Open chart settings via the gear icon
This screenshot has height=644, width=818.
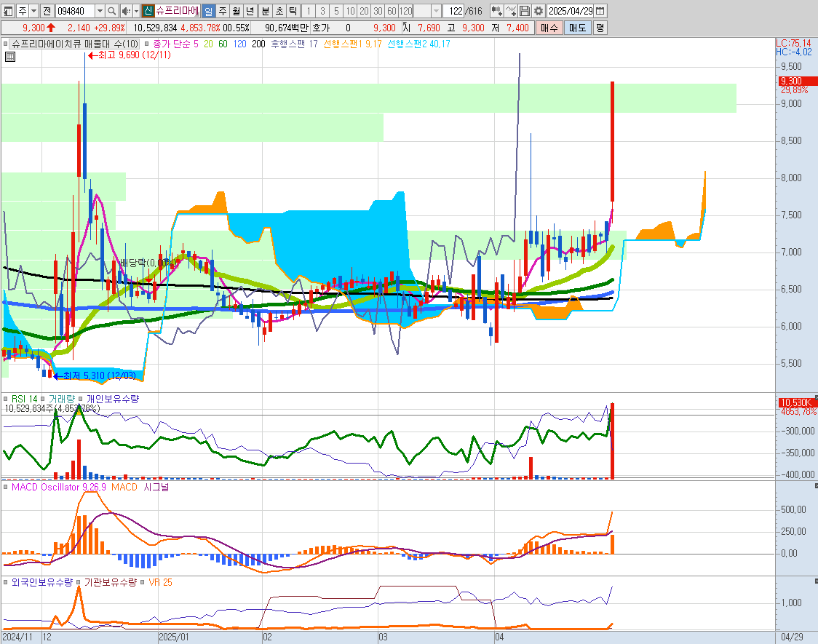click(539, 11)
